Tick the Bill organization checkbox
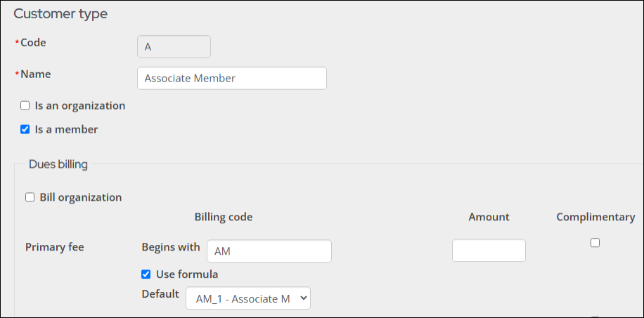 (30, 197)
